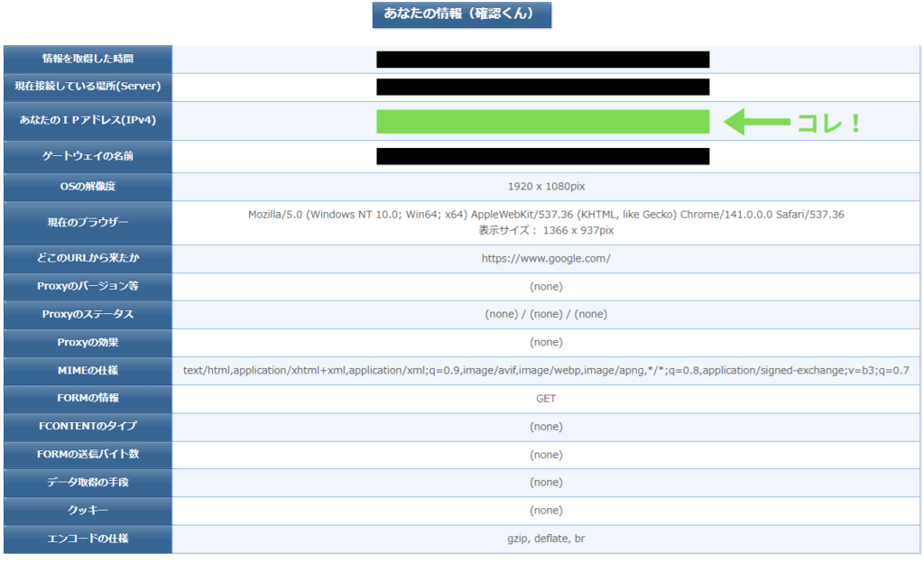This screenshot has width=924, height=563.
Task: Select the "OSの解像度" header cell
Action: point(88,187)
